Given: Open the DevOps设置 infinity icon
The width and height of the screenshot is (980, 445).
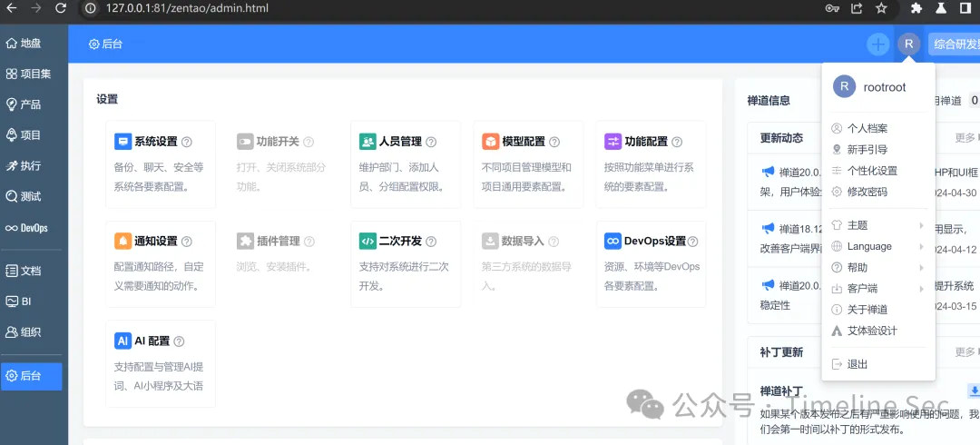Looking at the screenshot, I should [x=612, y=242].
